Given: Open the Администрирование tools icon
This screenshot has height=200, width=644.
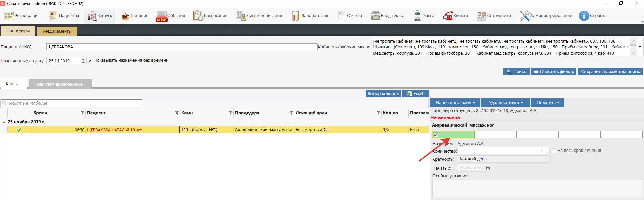Looking at the screenshot, I should click(x=524, y=16).
